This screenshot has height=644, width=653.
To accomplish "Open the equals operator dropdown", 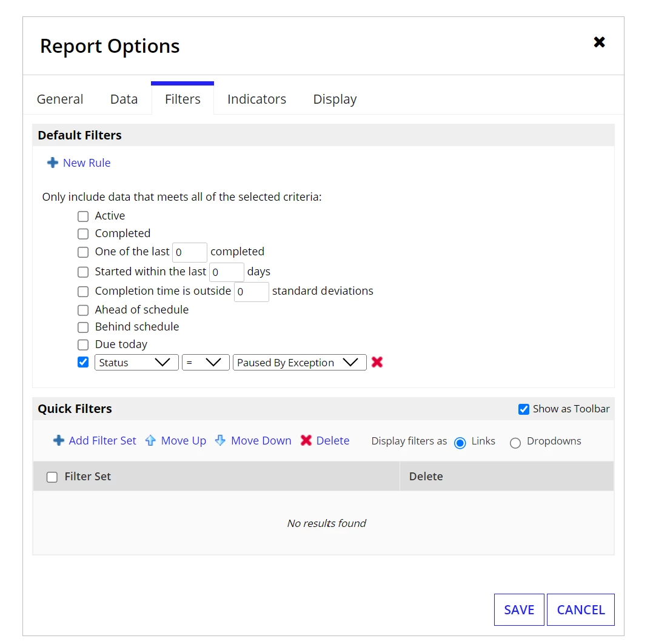I will coord(206,363).
